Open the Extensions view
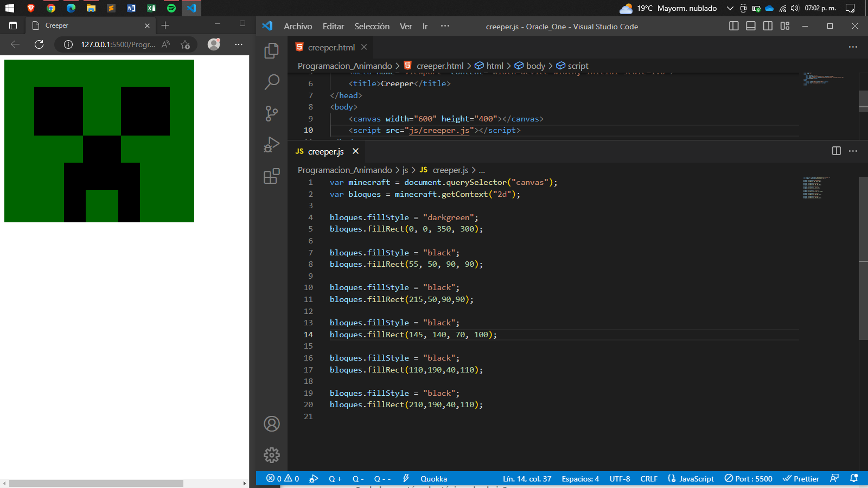Screen dimensions: 868x488 272,176
